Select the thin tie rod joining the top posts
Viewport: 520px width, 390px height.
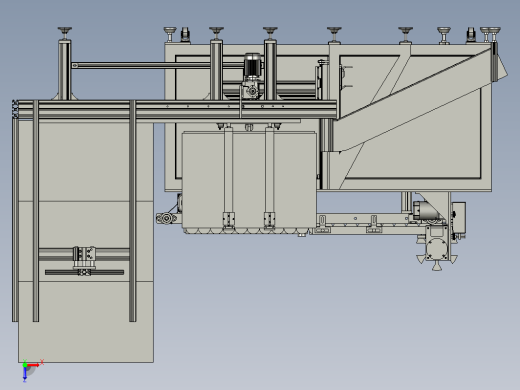pyautogui.click(x=157, y=66)
